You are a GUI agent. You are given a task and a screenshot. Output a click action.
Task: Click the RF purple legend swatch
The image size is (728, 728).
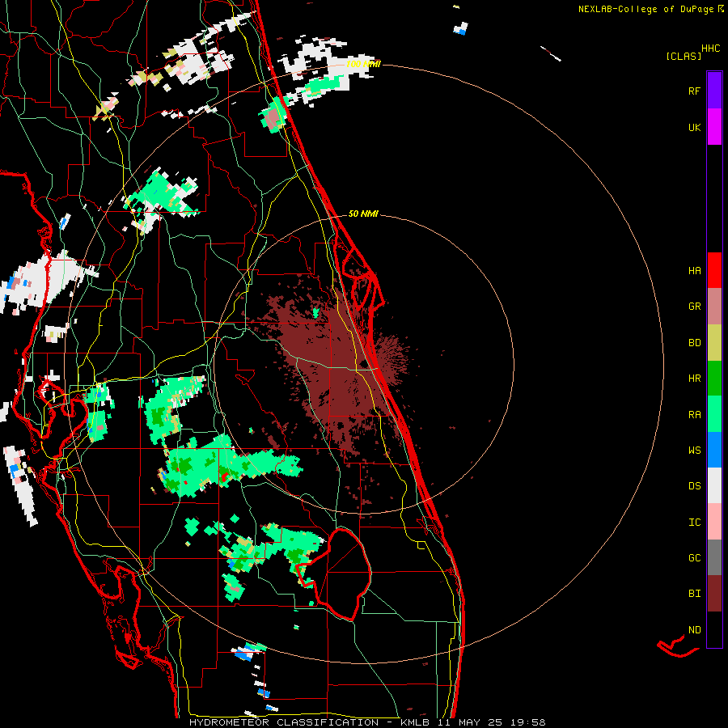(714, 90)
